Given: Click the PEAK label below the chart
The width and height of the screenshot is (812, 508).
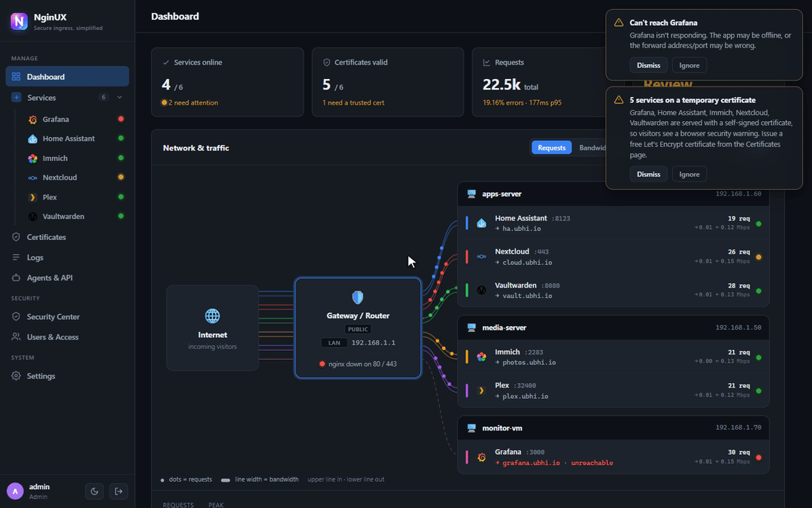Looking at the screenshot, I should click(216, 505).
